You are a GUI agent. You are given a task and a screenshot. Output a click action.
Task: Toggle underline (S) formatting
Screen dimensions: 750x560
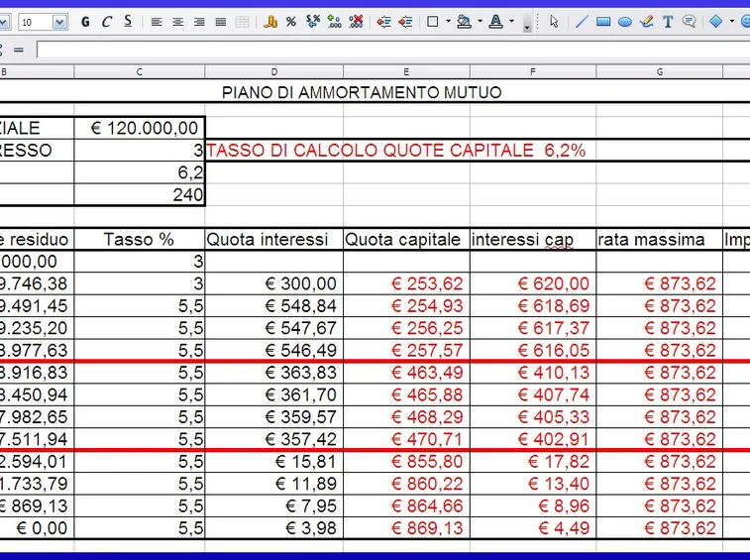click(128, 22)
